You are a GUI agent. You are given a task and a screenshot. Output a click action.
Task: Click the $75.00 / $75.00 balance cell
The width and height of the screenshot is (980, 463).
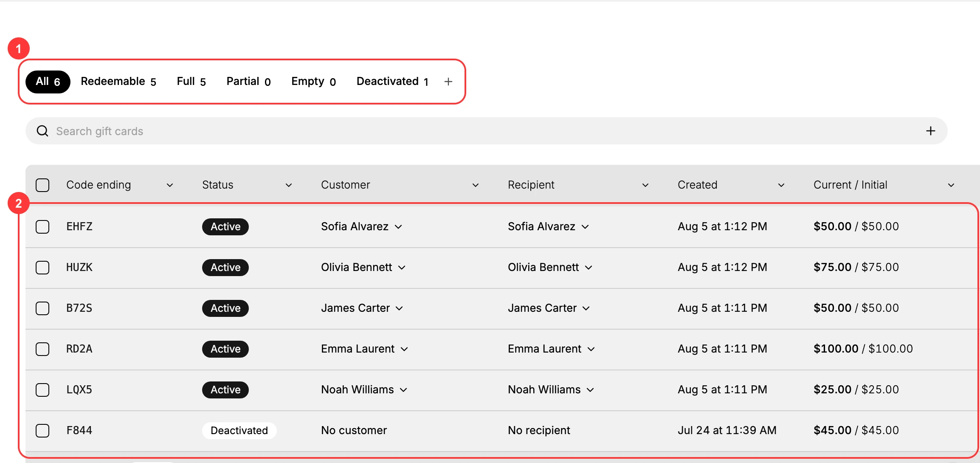(856, 267)
